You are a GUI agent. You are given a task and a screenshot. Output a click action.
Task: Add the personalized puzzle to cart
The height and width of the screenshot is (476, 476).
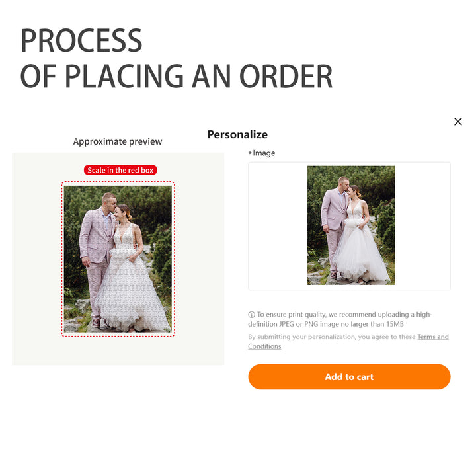(x=349, y=376)
